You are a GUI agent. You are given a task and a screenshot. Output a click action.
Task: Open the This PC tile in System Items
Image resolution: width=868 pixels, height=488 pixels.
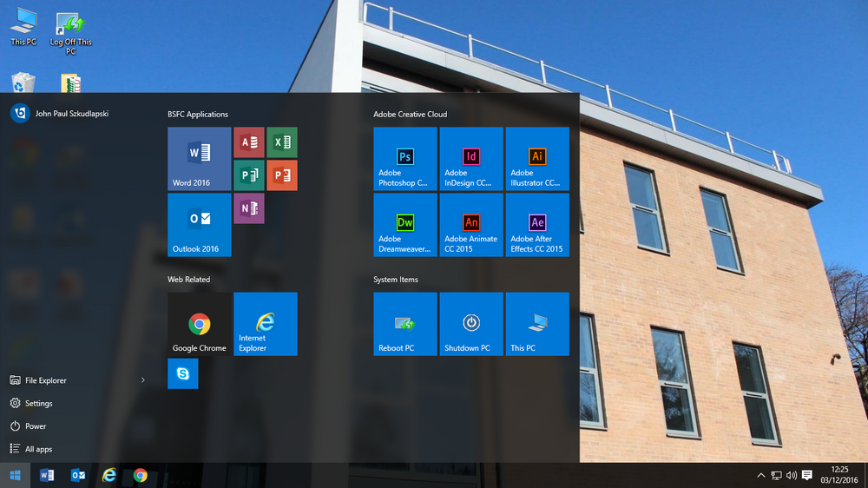pyautogui.click(x=537, y=324)
